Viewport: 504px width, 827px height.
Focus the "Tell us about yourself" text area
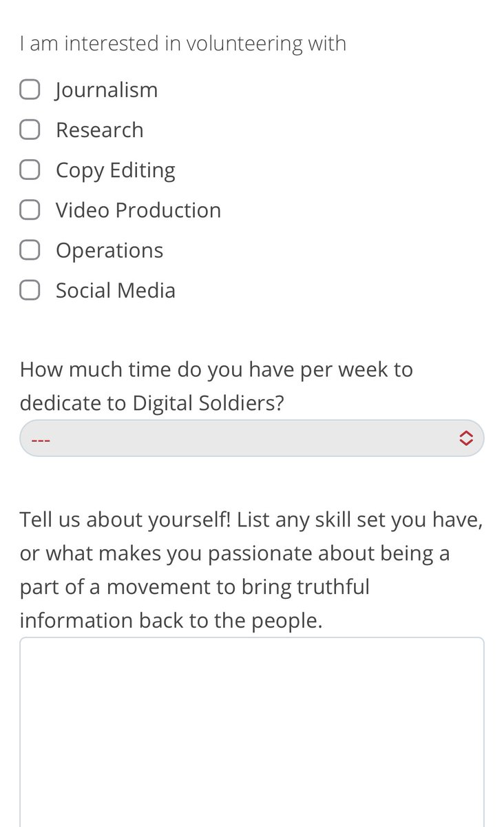pos(252,731)
